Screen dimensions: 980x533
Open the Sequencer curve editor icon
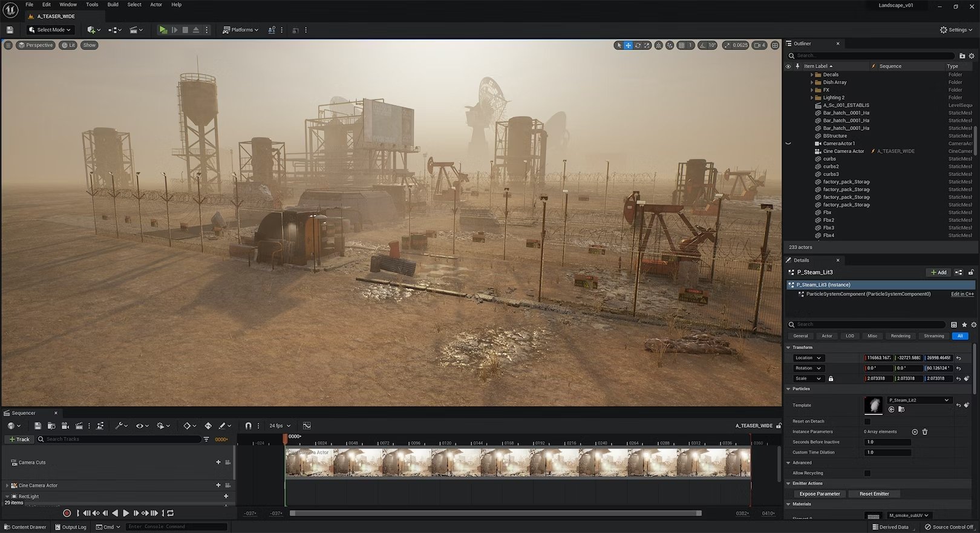[x=307, y=426]
